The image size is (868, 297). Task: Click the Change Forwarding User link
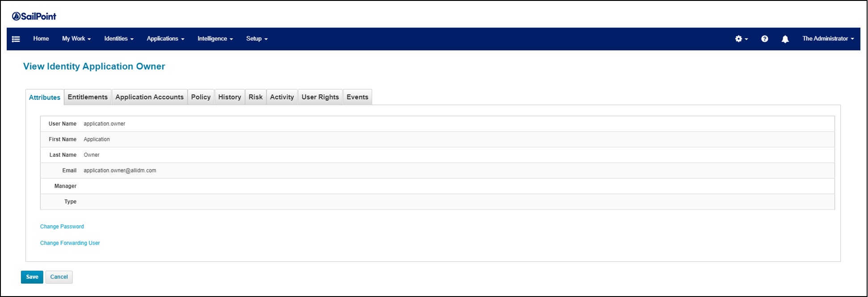(70, 243)
